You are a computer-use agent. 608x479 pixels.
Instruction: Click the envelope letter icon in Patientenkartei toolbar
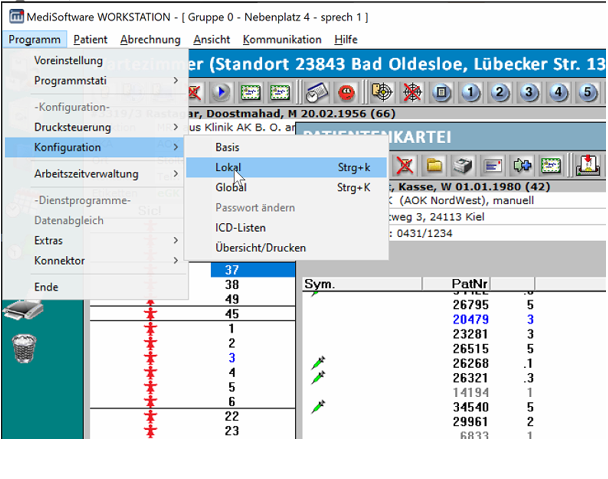pos(493,166)
